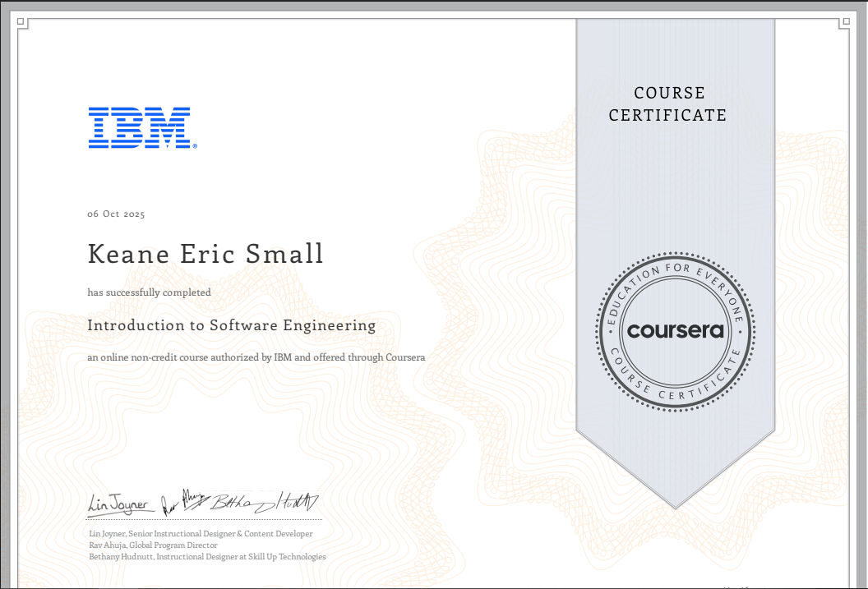Viewport: 868px width, 589px height.
Task: Click the Rav Ahuja, Global Program Director text
Action: [x=152, y=545]
